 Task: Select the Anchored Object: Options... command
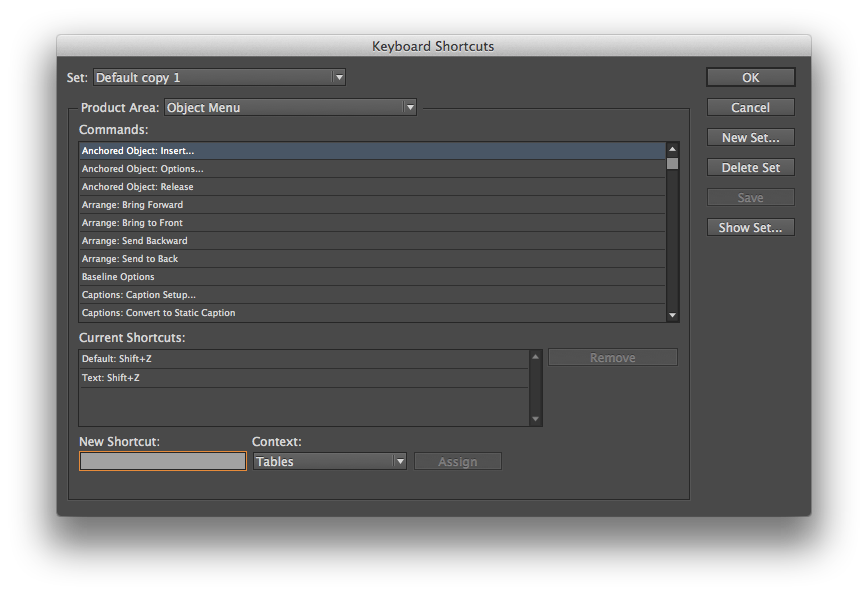(372, 169)
